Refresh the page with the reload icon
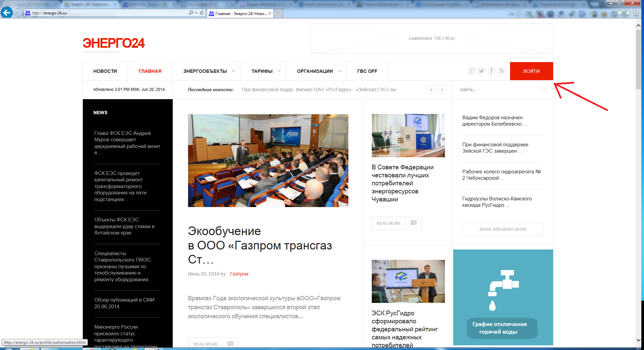Viewport: 644px width, 350px height. (202, 13)
